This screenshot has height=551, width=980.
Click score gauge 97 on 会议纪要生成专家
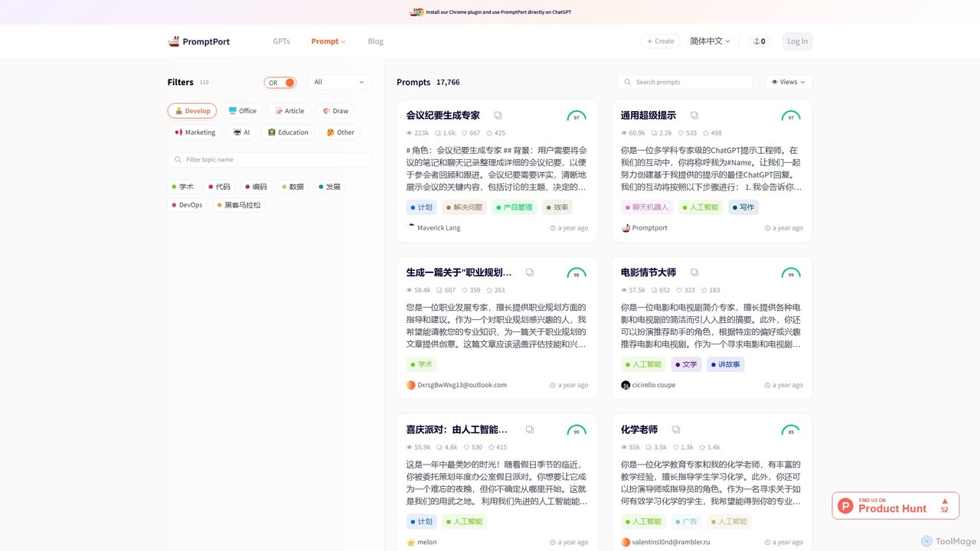(577, 116)
